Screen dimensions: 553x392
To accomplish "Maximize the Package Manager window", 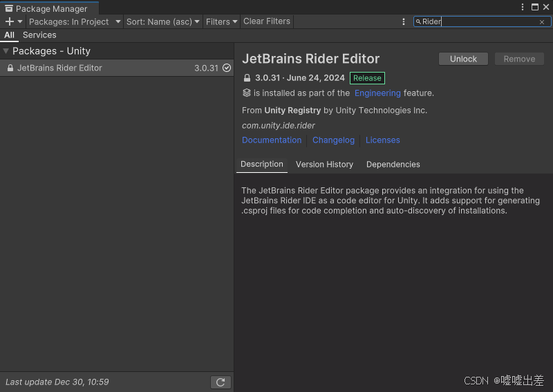I will pos(534,7).
